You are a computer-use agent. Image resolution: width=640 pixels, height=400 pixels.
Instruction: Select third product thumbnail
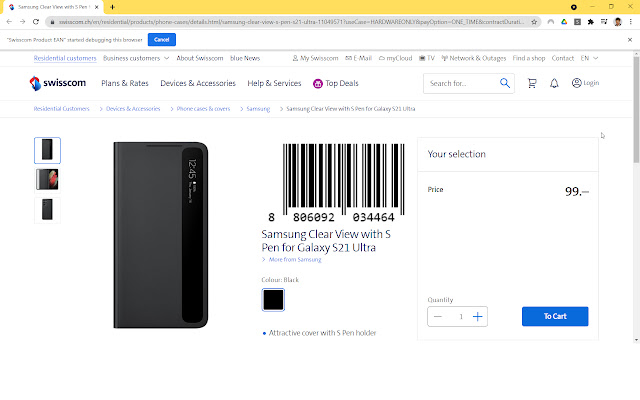pyautogui.click(x=47, y=210)
